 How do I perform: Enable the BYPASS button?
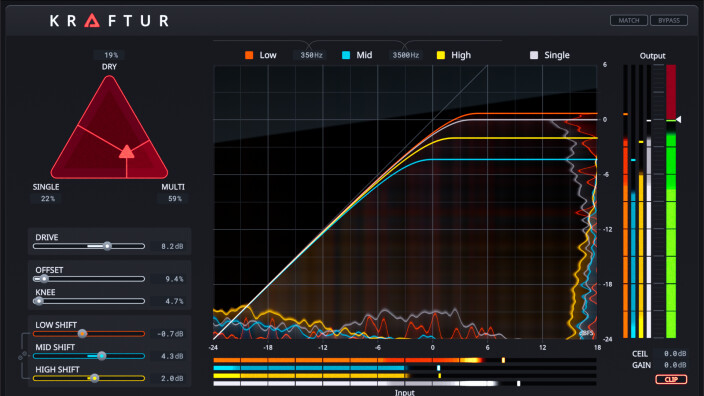click(669, 20)
